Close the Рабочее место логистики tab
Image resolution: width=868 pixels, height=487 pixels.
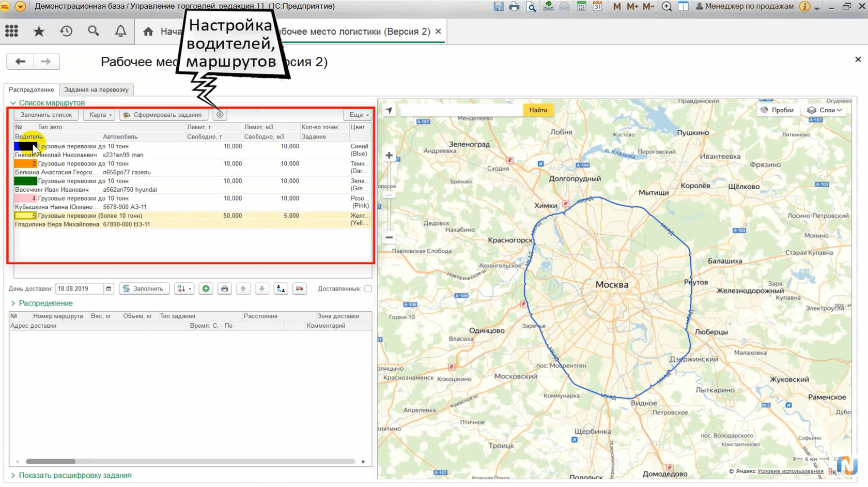[x=438, y=32]
